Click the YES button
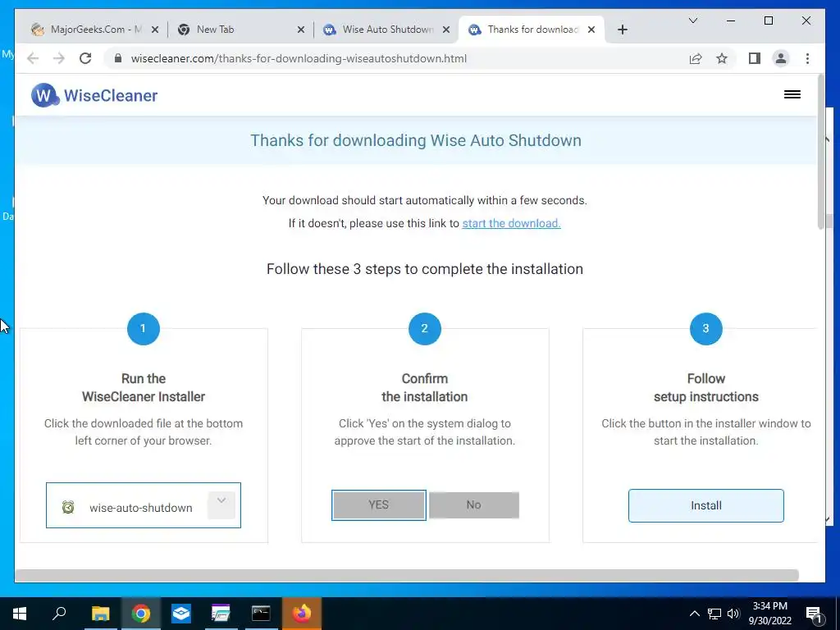The height and width of the screenshot is (630, 840). click(379, 504)
